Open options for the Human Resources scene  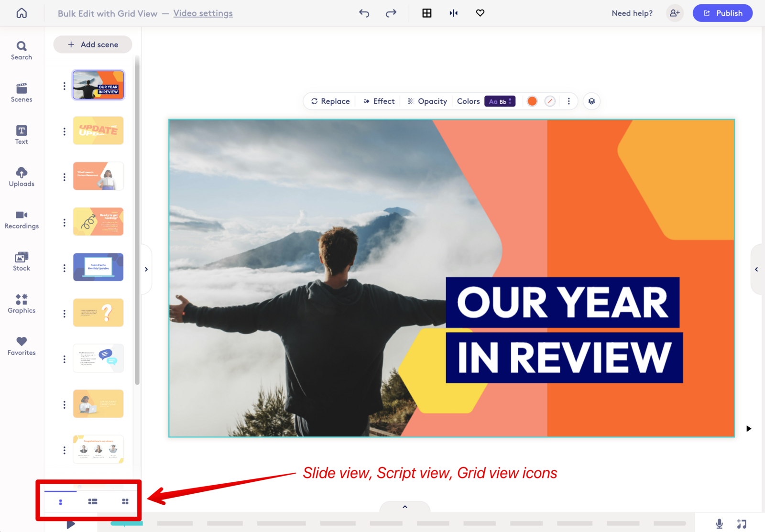64,177
